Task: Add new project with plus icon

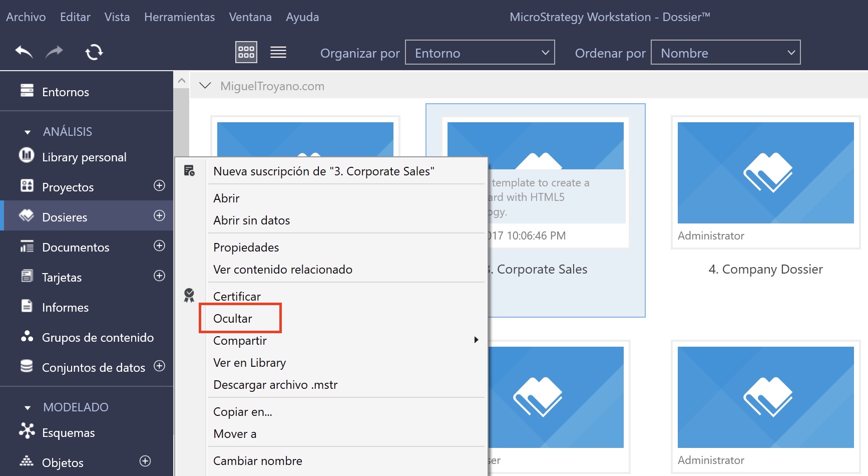Action: coord(159,185)
